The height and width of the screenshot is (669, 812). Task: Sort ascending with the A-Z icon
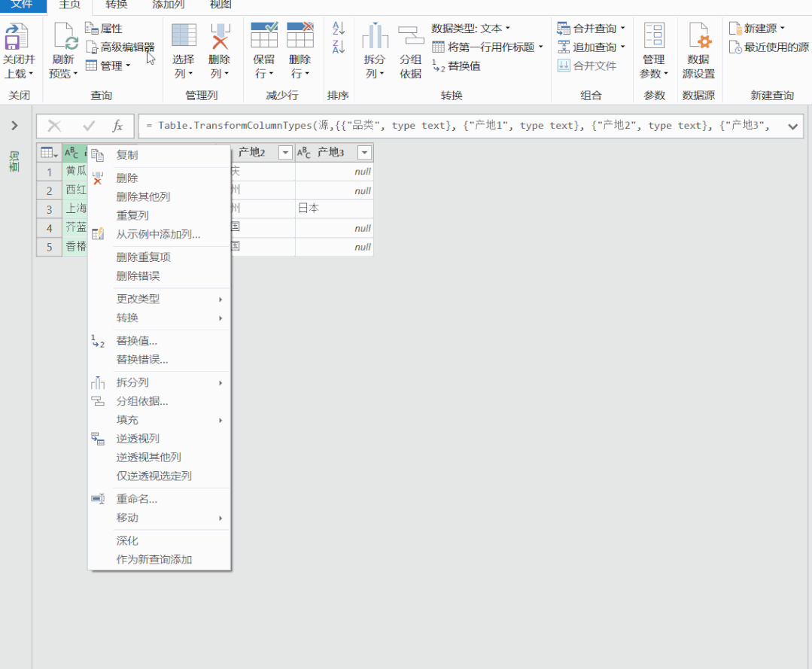tap(338, 28)
